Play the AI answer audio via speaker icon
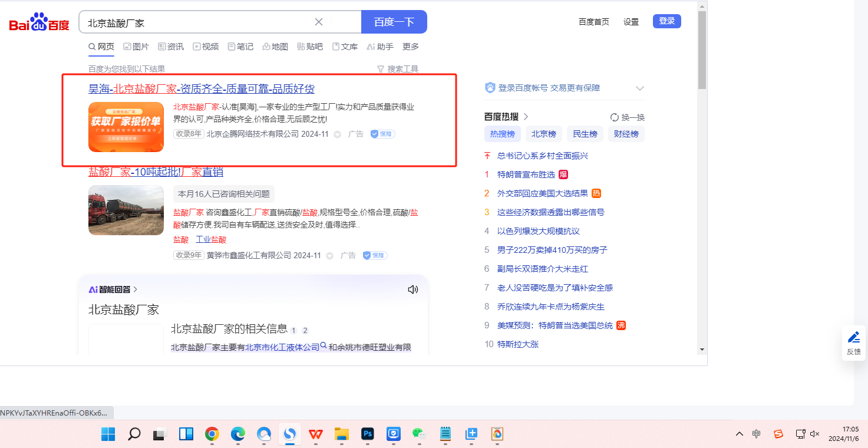 click(x=412, y=289)
